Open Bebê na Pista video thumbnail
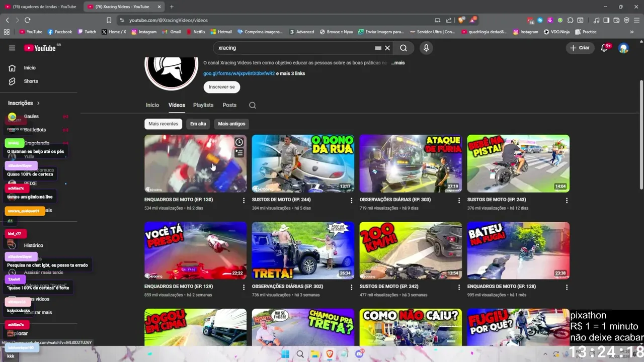Viewport: 644px width, 362px height. (518, 163)
